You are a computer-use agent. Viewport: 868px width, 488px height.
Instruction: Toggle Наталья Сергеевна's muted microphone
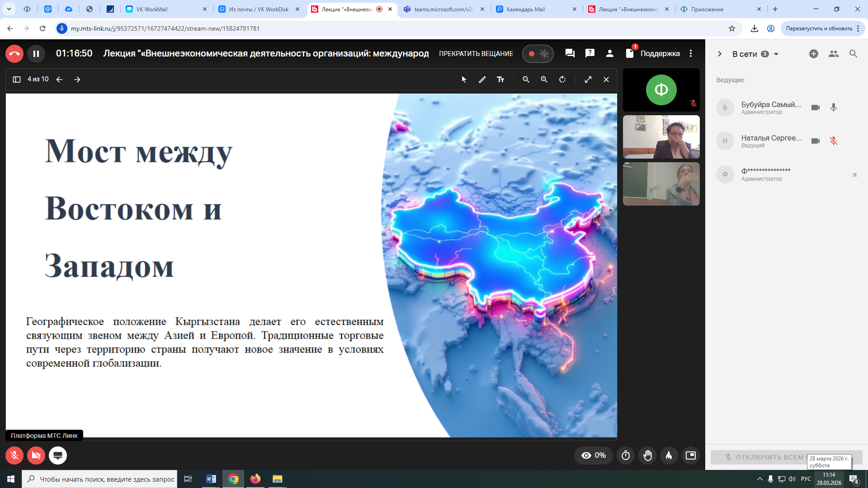834,141
